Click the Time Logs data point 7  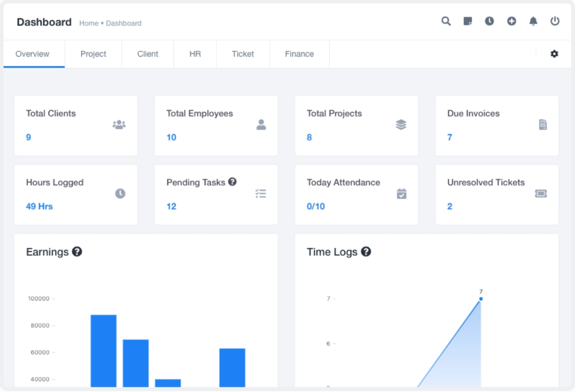point(481,299)
